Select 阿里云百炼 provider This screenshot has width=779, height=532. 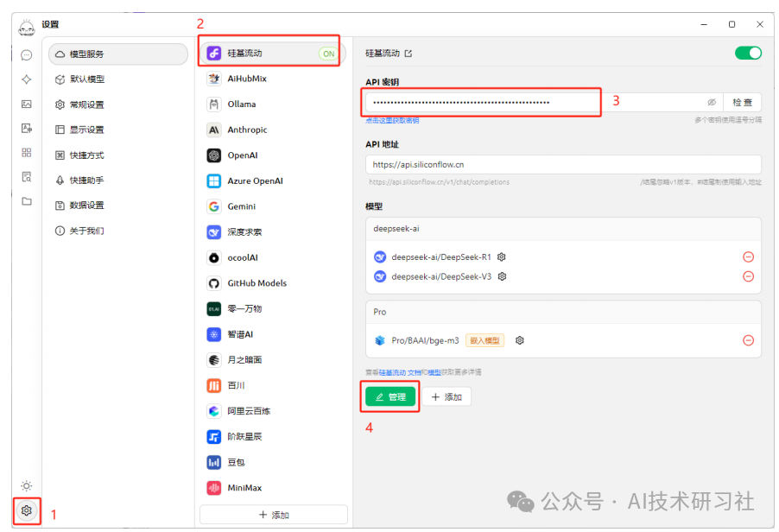pyautogui.click(x=272, y=411)
